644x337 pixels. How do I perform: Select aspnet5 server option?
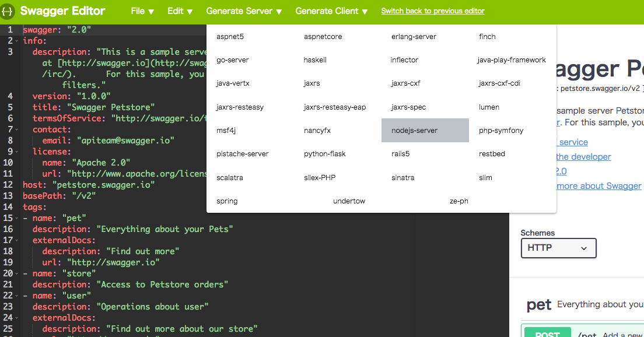230,37
